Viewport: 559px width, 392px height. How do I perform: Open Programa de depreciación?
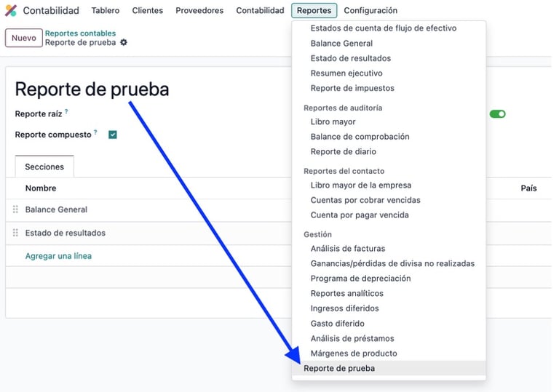(360, 279)
